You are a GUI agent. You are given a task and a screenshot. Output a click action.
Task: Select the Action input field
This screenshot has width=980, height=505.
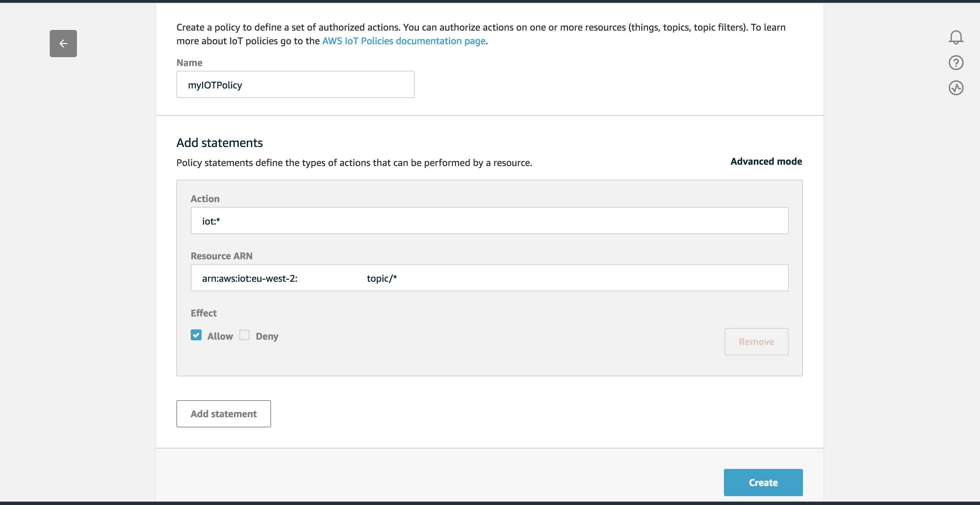coord(489,220)
